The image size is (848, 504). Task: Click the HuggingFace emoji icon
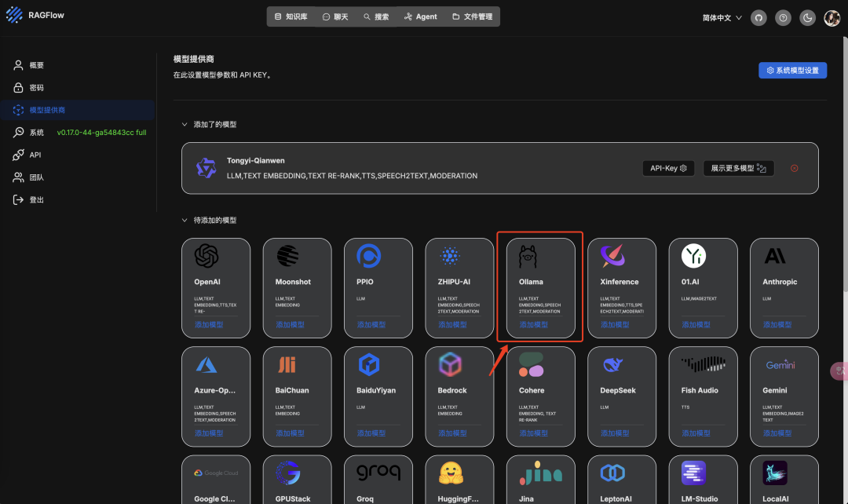[x=451, y=473]
